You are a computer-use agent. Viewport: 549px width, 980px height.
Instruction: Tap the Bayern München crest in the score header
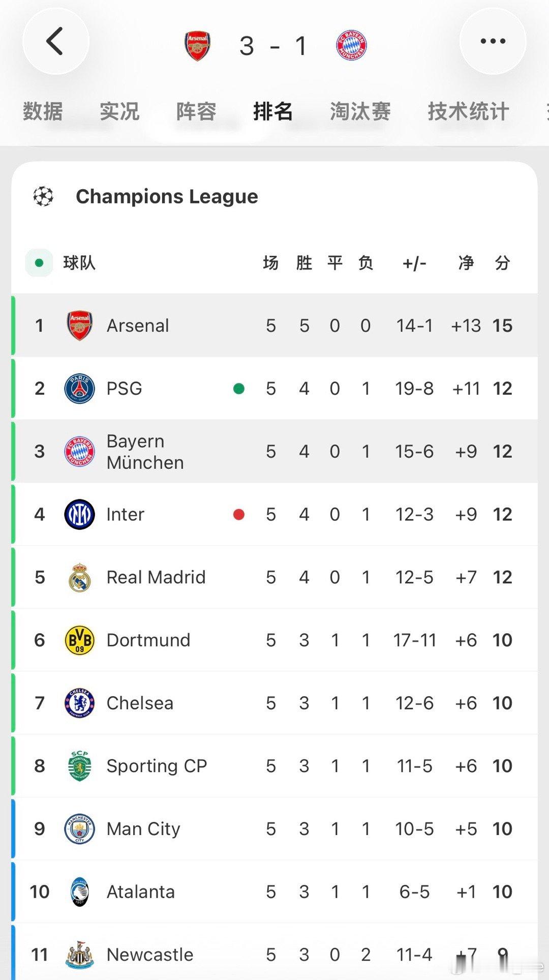351,46
